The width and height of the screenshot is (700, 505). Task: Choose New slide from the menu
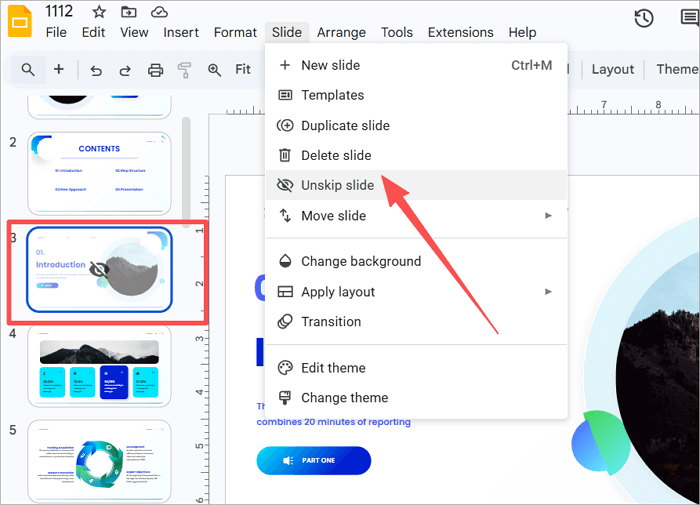coord(416,65)
